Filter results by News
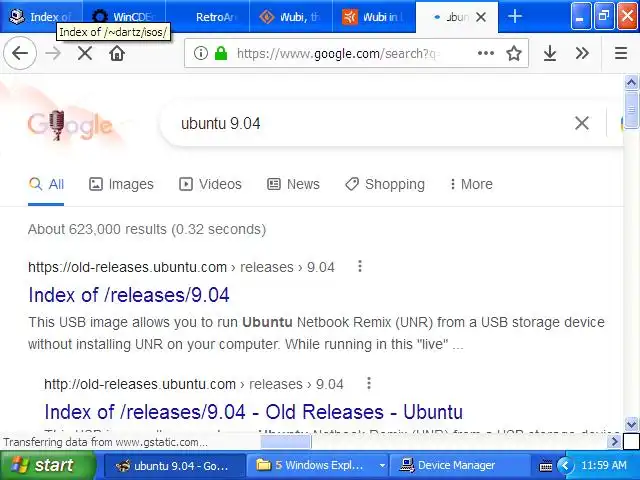The image size is (640, 480). [x=293, y=184]
